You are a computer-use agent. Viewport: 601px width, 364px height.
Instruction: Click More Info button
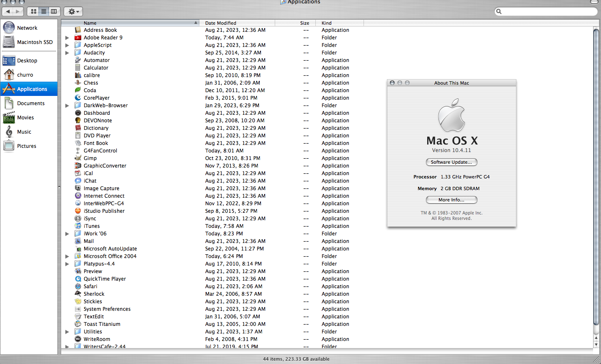451,200
